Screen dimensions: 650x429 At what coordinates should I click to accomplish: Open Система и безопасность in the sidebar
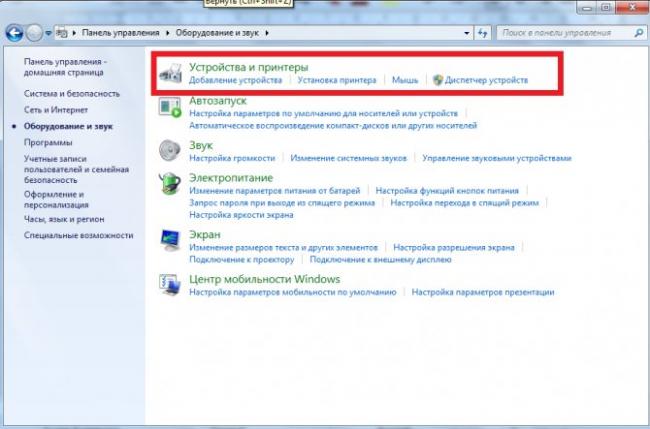(72, 94)
